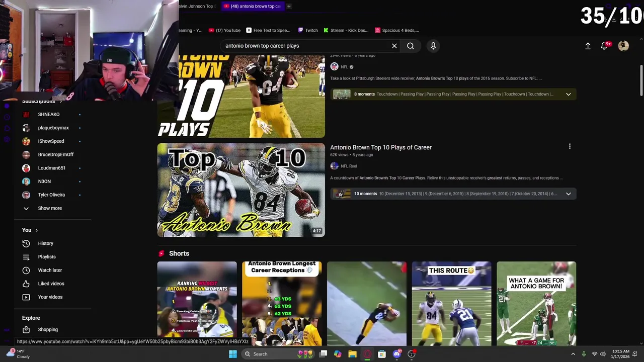Open a new browser tab with the plus button
The height and width of the screenshot is (362, 644).
click(289, 6)
